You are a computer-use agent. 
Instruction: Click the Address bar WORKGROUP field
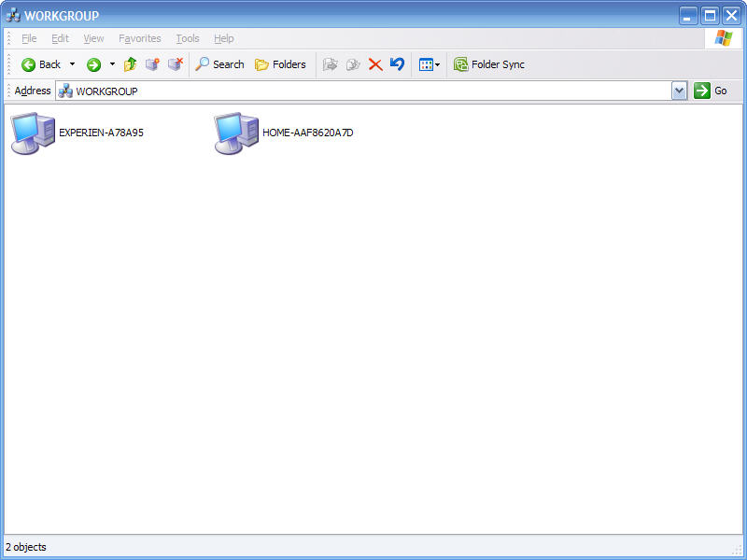[363, 91]
